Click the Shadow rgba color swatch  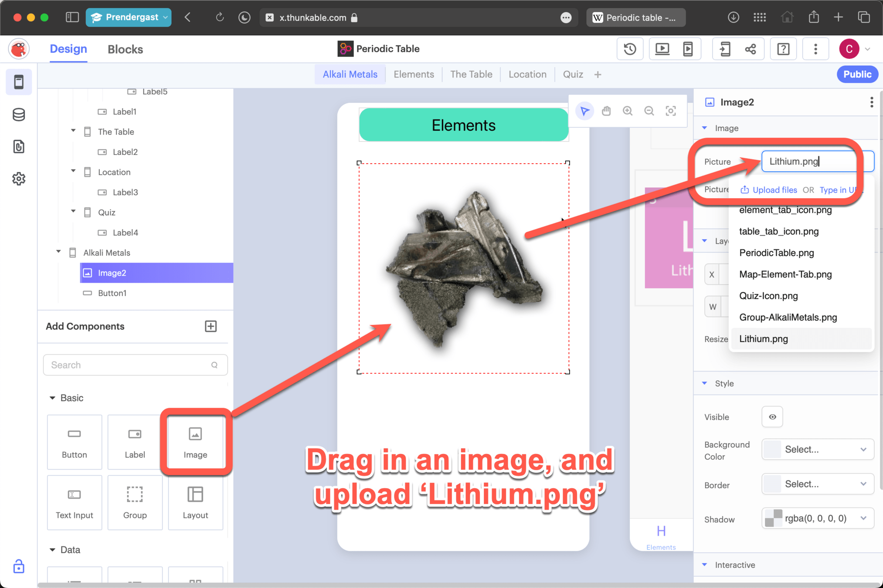click(773, 518)
